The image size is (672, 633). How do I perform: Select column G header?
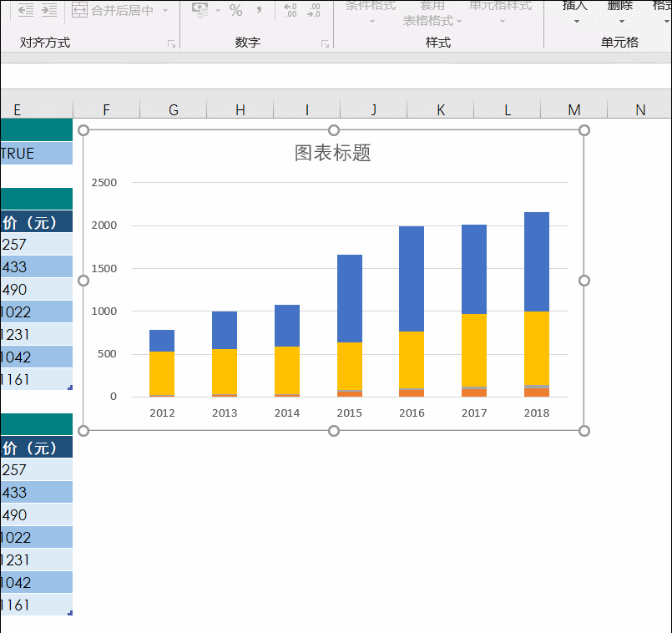pyautogui.click(x=173, y=109)
